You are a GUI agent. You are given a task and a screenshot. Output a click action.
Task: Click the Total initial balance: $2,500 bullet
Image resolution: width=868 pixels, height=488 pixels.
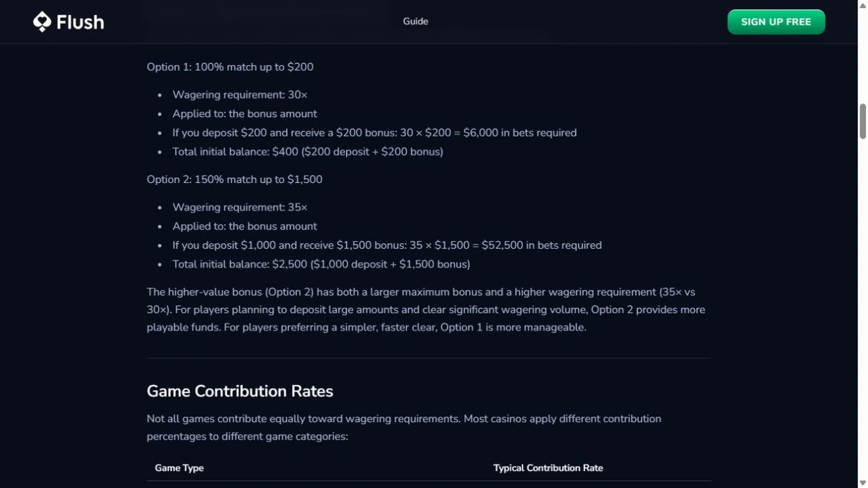[321, 264]
